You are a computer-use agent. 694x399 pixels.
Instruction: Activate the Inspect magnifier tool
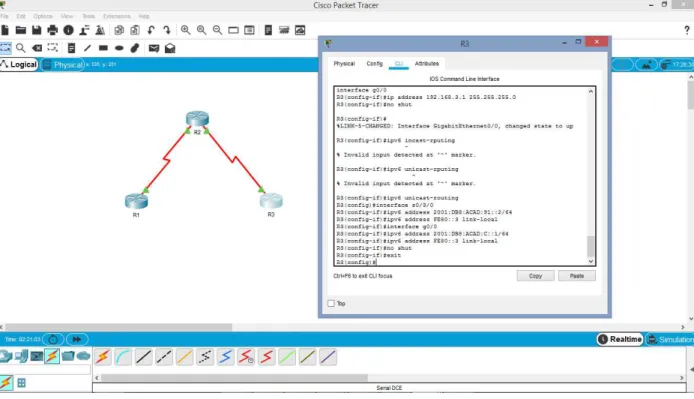point(20,48)
